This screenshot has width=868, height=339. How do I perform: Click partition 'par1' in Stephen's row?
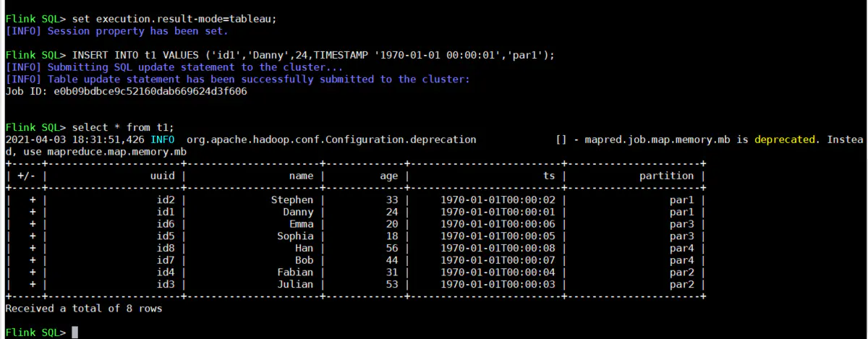pos(682,199)
